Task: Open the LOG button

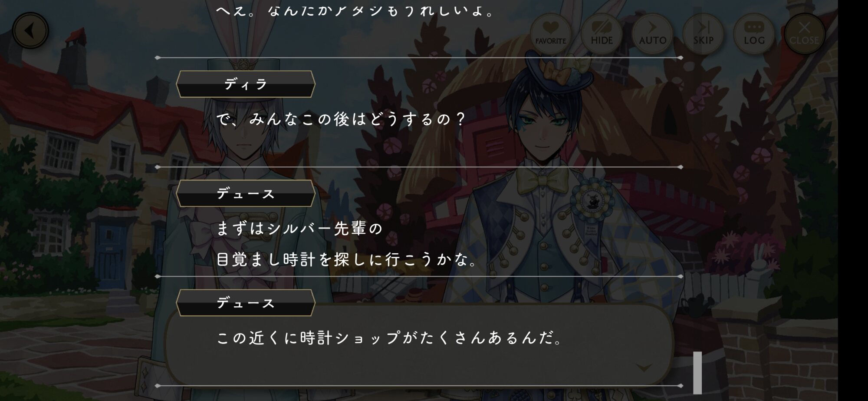Action: [x=754, y=33]
